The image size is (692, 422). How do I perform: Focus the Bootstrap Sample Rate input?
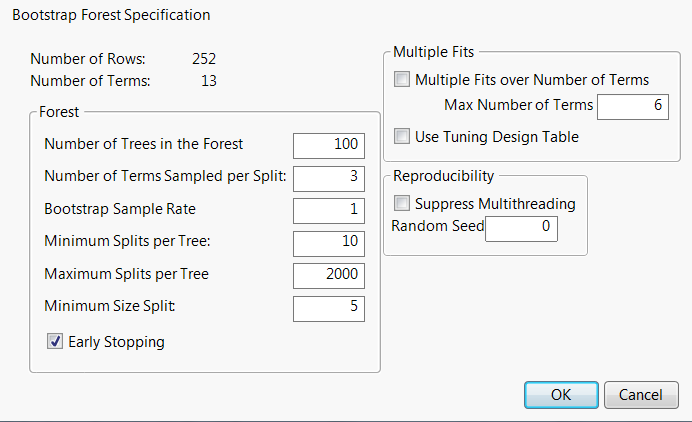coord(329,211)
